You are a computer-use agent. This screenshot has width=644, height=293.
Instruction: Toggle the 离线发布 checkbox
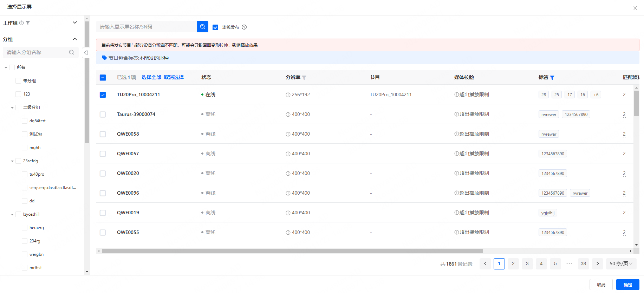click(x=215, y=27)
